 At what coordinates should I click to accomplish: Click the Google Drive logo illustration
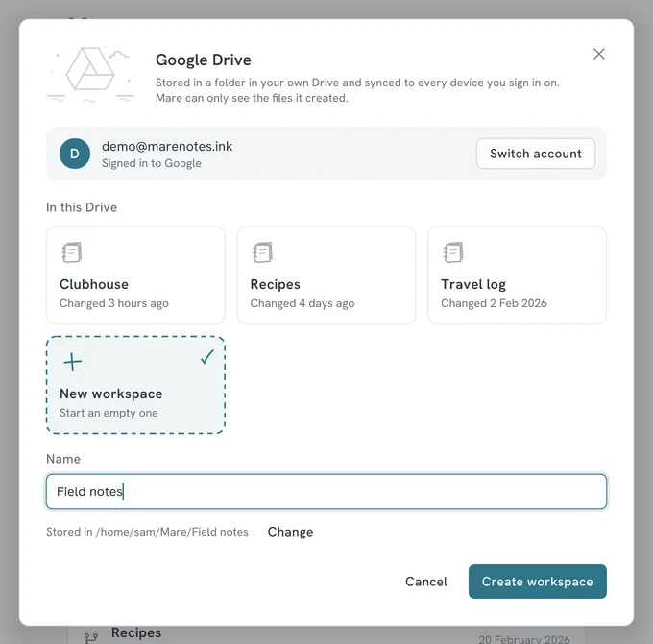tap(90, 74)
